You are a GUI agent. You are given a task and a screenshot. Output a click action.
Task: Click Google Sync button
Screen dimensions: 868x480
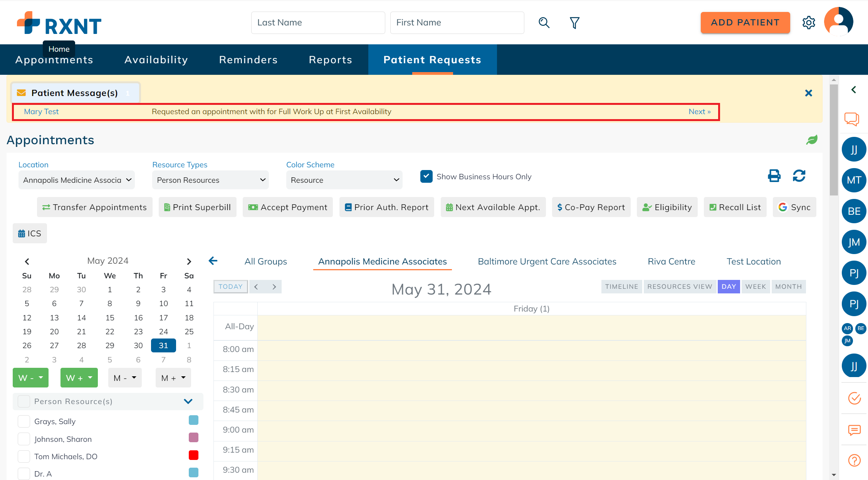tap(794, 207)
